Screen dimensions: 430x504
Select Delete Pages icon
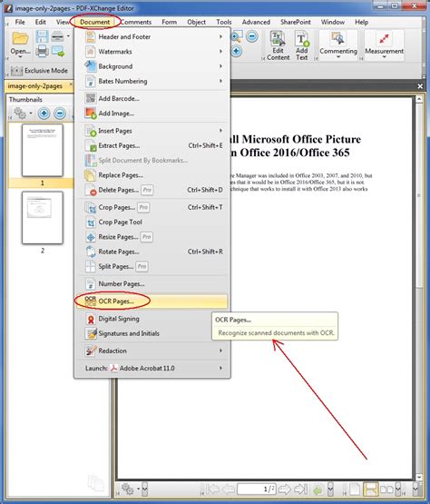(x=91, y=190)
